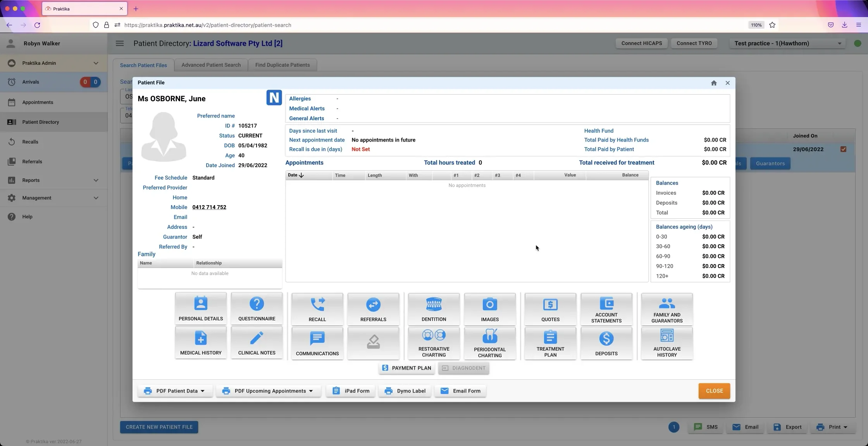Switch to the Advanced Patient Search tab
This screenshot has width=868, height=446.
(211, 65)
